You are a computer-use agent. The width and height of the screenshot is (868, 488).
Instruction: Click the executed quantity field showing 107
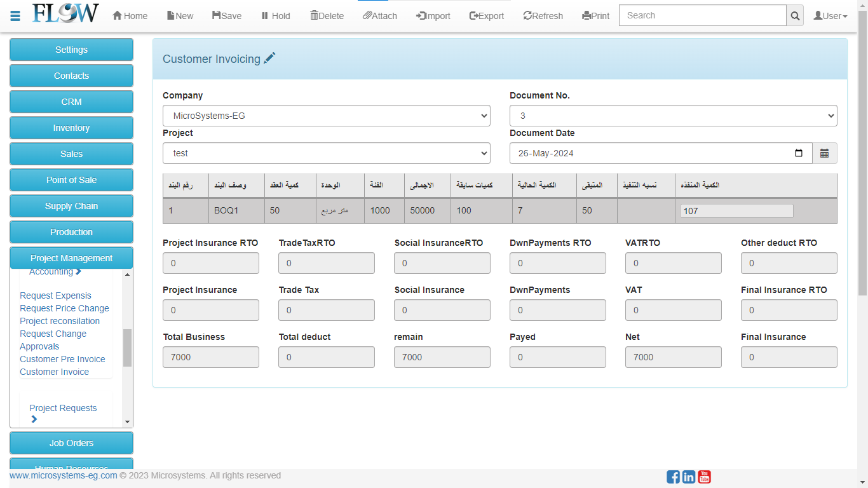[x=736, y=211]
